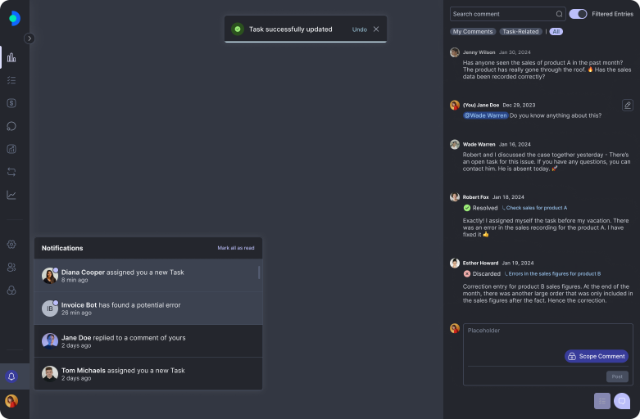Open the task list icon in the sidebar
The height and width of the screenshot is (419, 640).
pyautogui.click(x=11, y=80)
